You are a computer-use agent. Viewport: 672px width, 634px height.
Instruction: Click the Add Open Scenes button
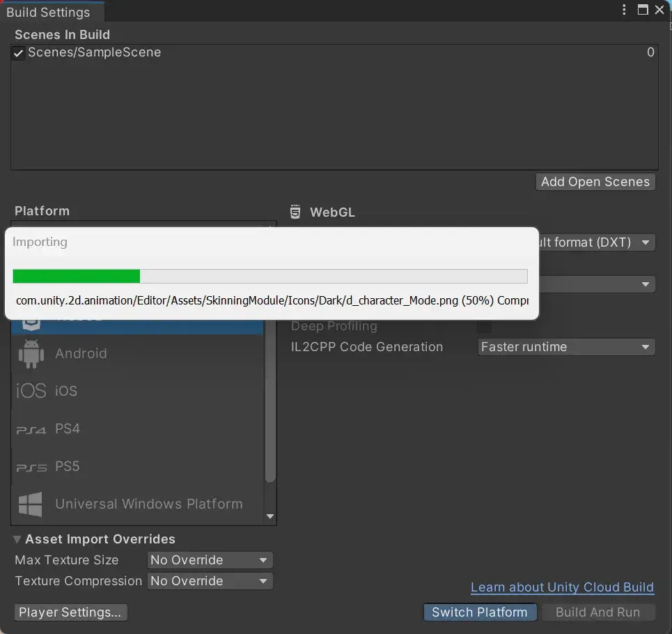(595, 182)
